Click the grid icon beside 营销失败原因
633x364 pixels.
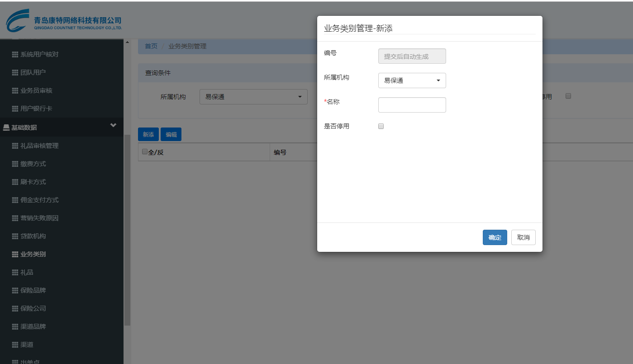click(x=15, y=218)
